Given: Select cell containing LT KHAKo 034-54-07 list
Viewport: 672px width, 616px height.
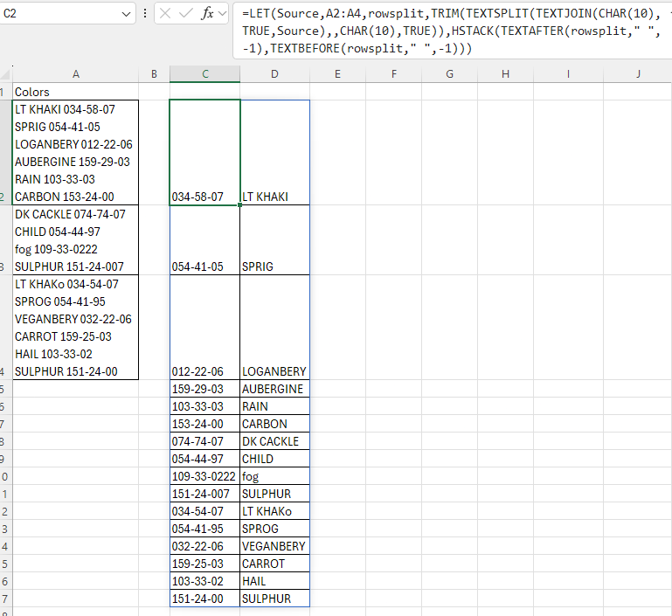Looking at the screenshot, I should tap(75, 328).
